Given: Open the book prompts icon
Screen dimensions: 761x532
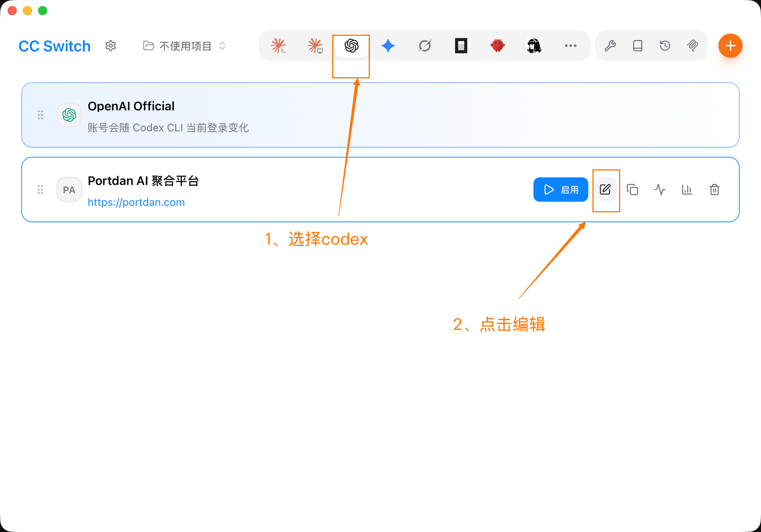Looking at the screenshot, I should 638,46.
